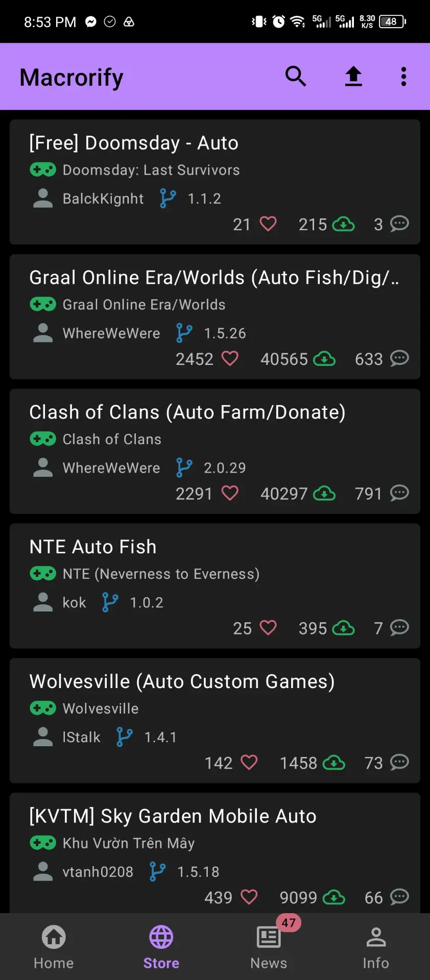430x980 pixels.
Task: Tap author avatar icon next to kok
Action: [x=43, y=602]
